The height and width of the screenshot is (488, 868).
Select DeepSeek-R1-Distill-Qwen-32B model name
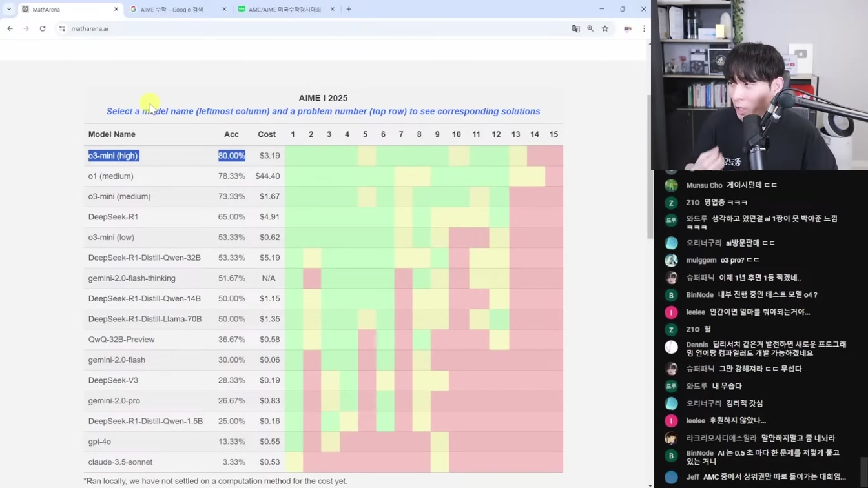(x=145, y=258)
